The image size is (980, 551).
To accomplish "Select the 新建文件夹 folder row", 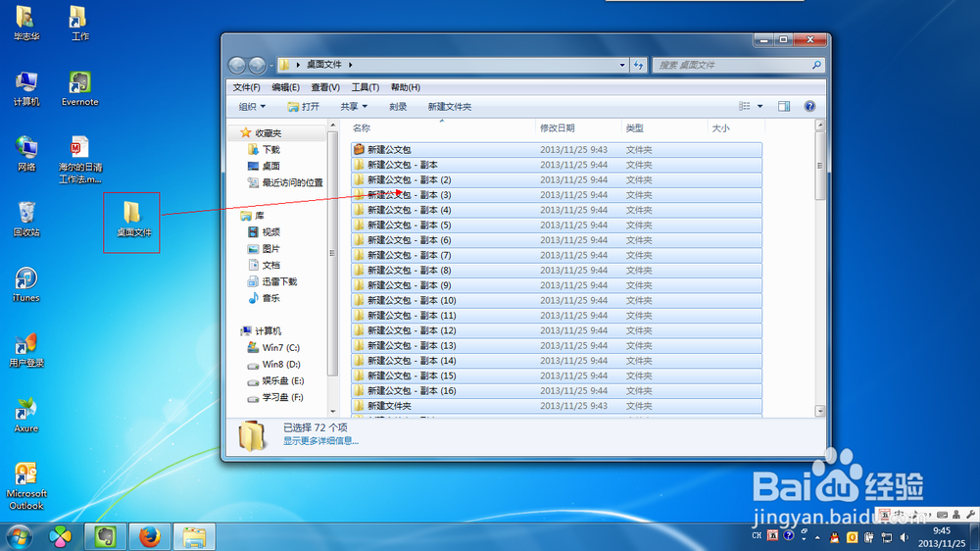I will (x=557, y=406).
